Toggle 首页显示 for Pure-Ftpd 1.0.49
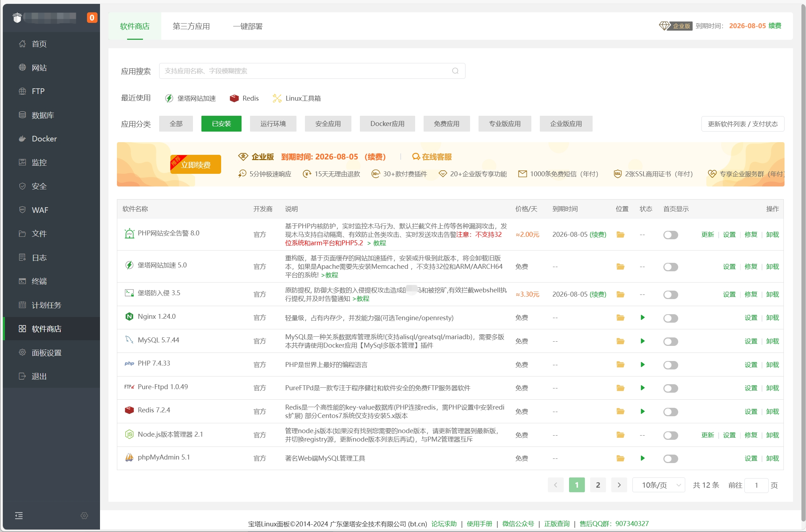The width and height of the screenshot is (806, 532). pyautogui.click(x=670, y=388)
